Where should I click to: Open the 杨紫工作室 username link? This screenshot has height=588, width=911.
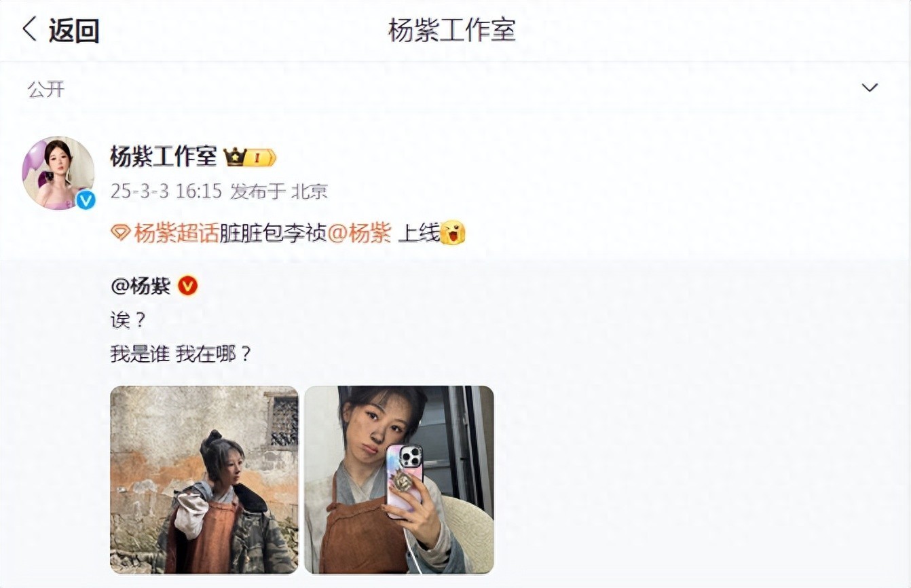point(163,158)
